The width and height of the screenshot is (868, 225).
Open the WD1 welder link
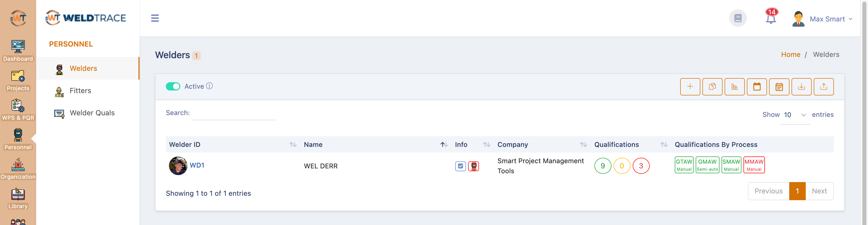tap(197, 165)
